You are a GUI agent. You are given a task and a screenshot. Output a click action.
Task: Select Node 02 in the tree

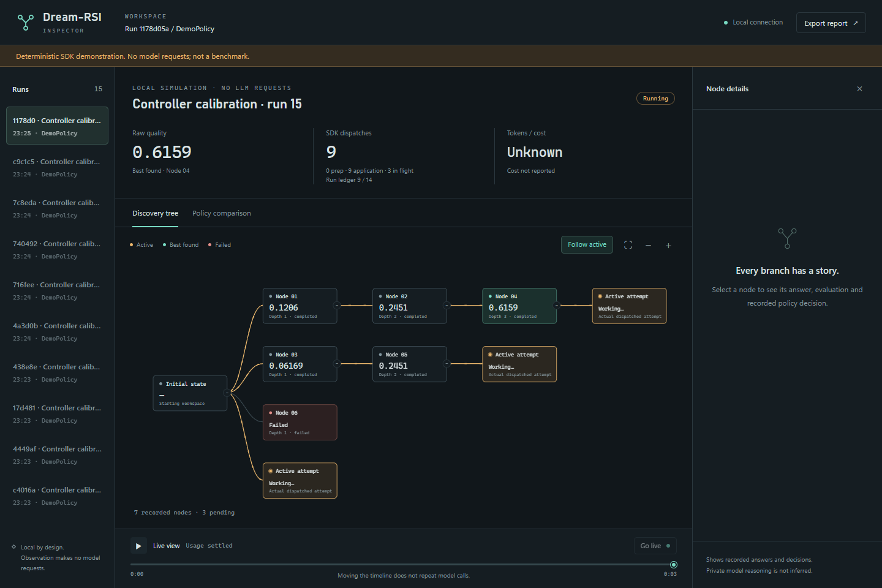[410, 306]
